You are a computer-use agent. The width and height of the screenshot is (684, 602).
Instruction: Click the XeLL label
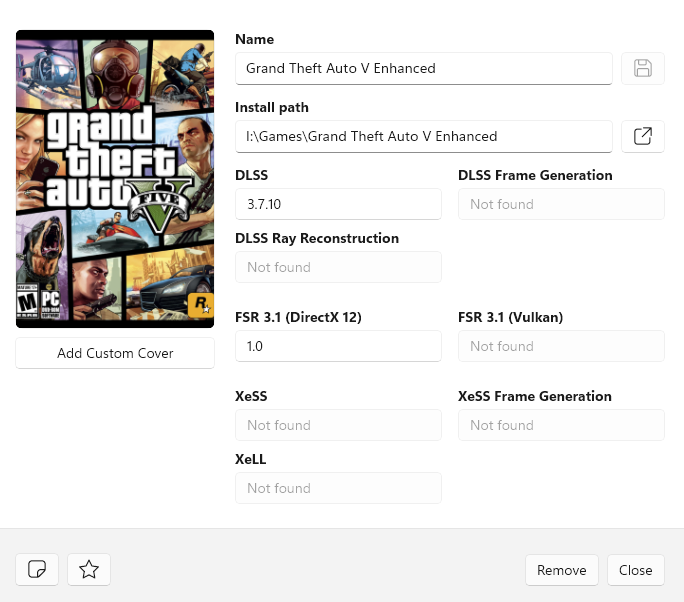pos(251,459)
